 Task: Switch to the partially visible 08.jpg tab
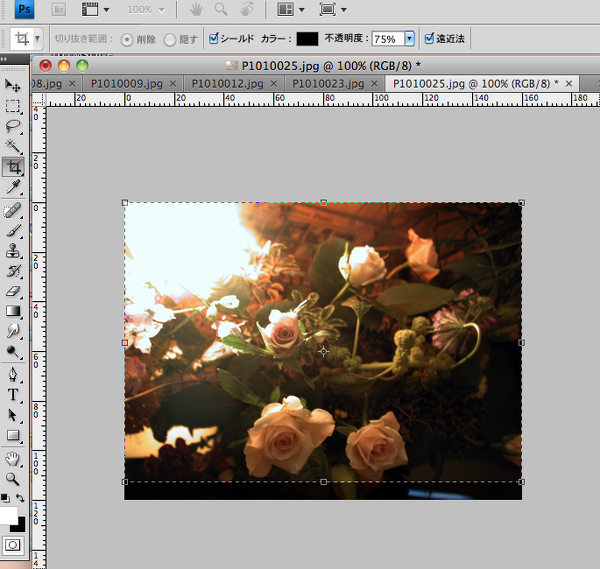(x=47, y=84)
